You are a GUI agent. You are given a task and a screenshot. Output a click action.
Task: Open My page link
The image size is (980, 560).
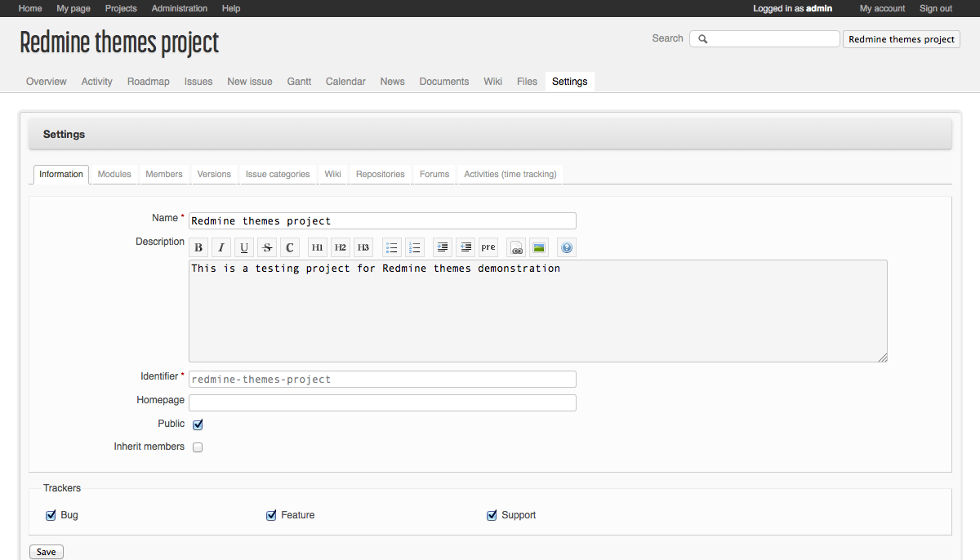pos(73,8)
